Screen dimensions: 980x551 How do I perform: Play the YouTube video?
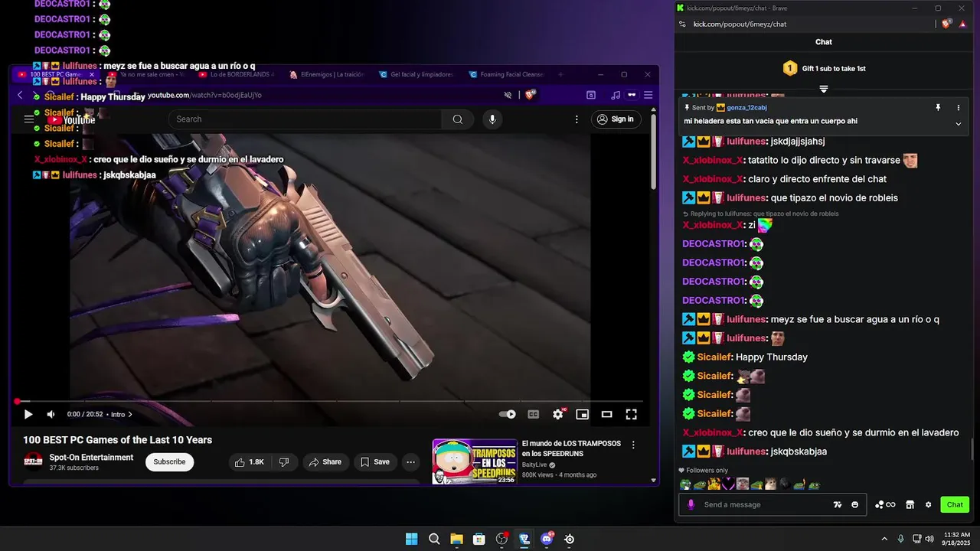(x=28, y=414)
